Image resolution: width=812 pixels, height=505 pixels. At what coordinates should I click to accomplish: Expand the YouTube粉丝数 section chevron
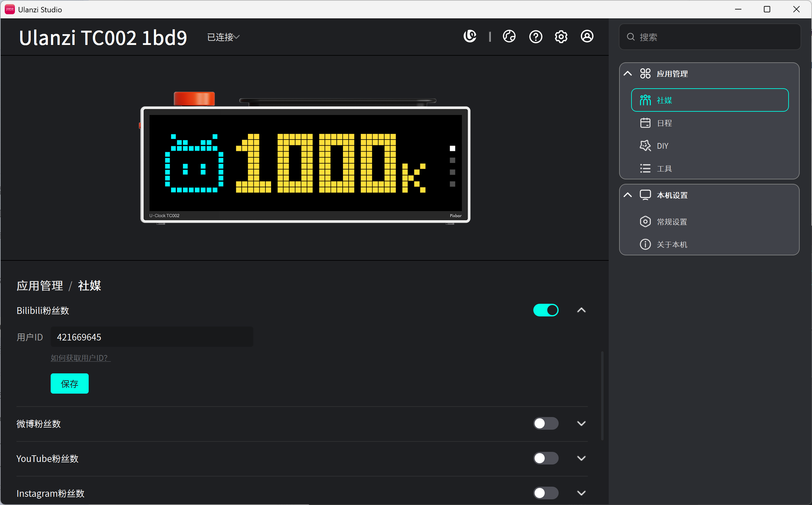point(581,458)
